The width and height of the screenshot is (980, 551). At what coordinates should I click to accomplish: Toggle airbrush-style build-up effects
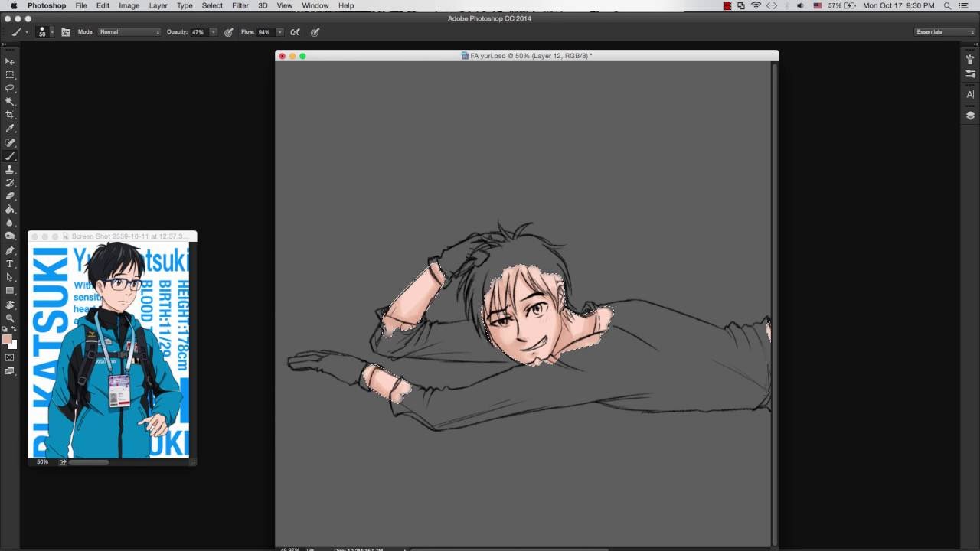tap(295, 32)
